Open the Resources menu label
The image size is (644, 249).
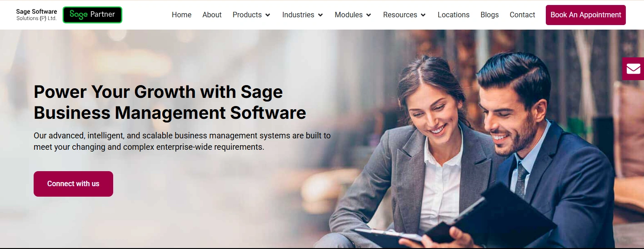[400, 15]
